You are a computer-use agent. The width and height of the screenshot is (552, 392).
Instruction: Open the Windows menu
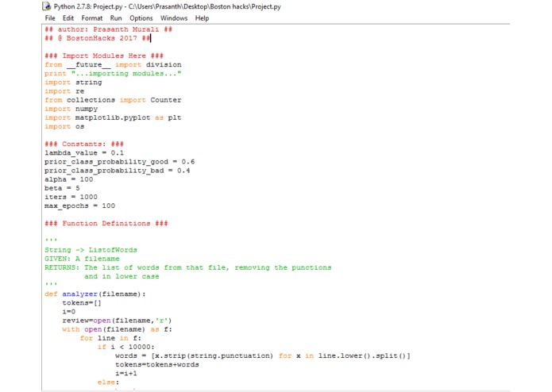point(174,18)
